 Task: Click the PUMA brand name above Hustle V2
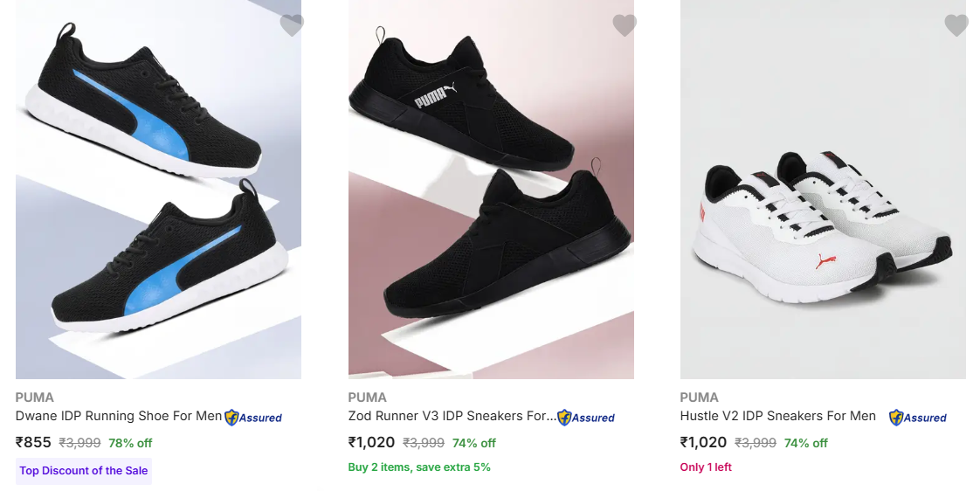[699, 398]
